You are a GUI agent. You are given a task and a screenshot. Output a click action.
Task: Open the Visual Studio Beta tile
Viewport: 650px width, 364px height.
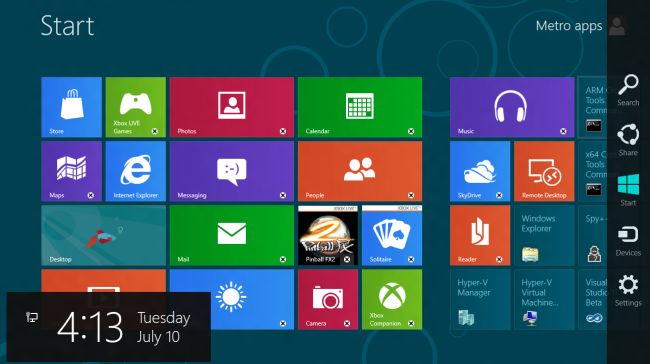[593, 299]
